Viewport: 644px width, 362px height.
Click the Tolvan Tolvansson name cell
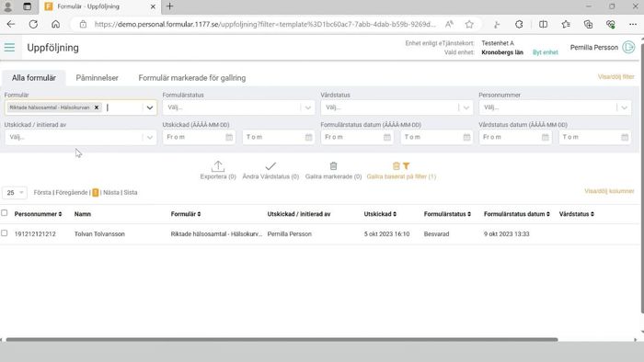pos(99,234)
